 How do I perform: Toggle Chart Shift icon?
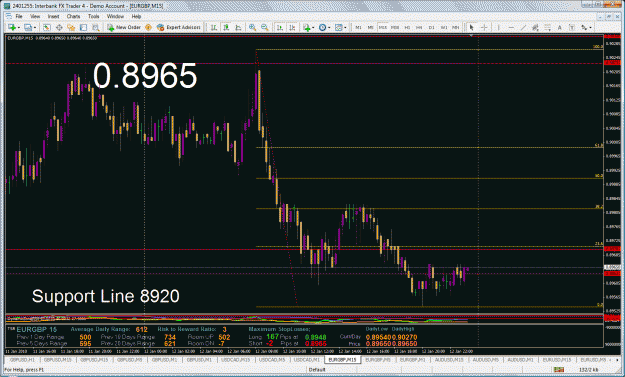[292, 27]
